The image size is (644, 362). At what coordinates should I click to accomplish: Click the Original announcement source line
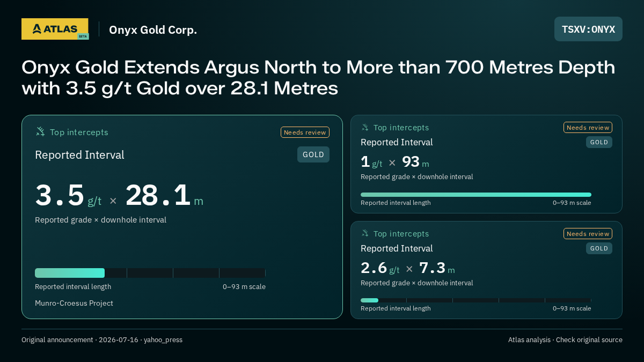click(x=102, y=339)
